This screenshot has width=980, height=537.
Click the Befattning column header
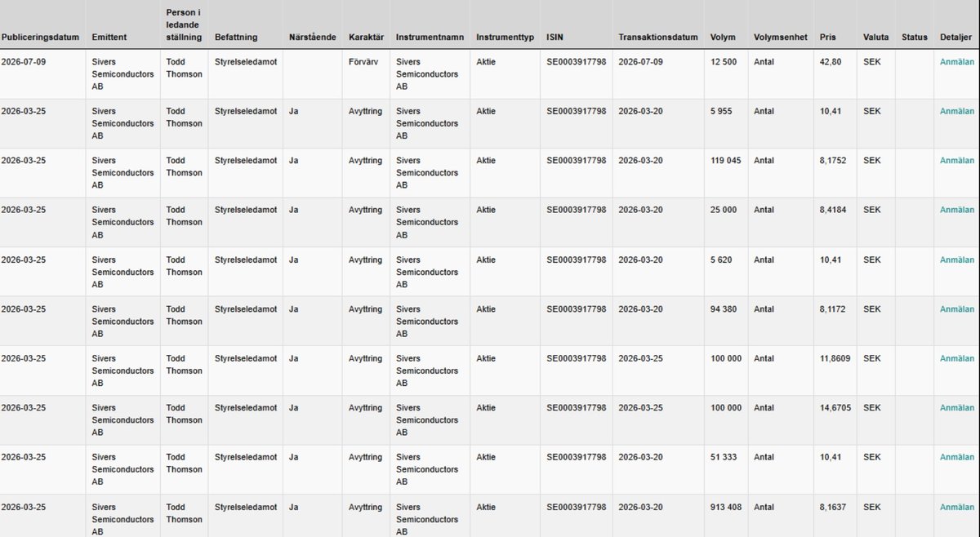point(236,38)
